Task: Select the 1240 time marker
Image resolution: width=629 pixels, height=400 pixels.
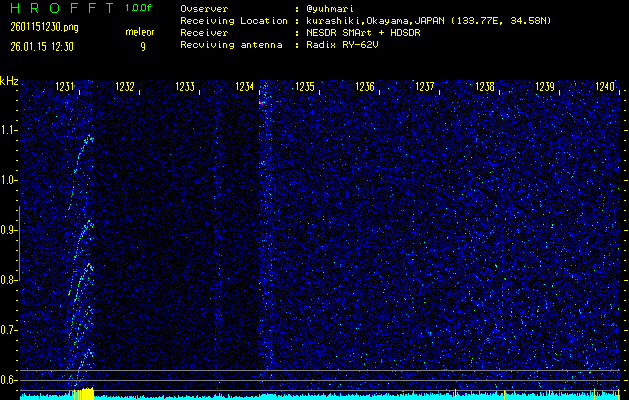Action: click(605, 88)
